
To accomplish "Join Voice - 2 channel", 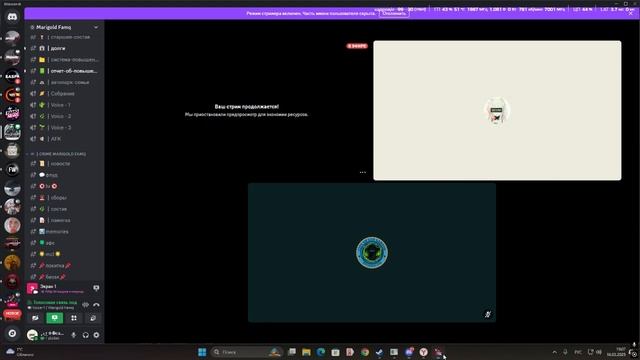I will (64, 116).
